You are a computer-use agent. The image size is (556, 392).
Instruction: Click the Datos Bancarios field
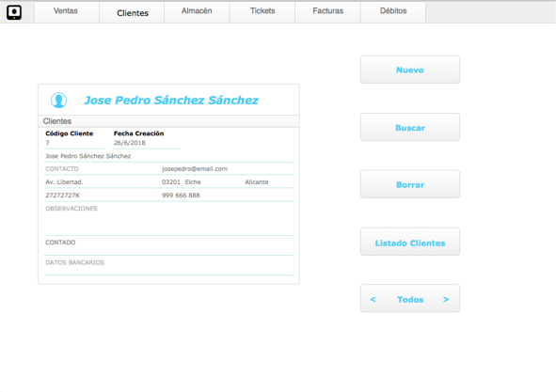click(168, 267)
